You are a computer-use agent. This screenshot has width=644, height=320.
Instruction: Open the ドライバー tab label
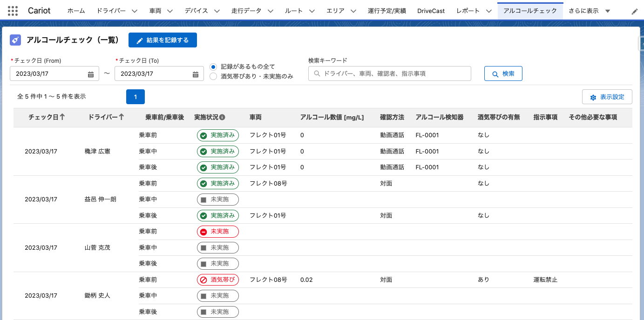tap(111, 11)
